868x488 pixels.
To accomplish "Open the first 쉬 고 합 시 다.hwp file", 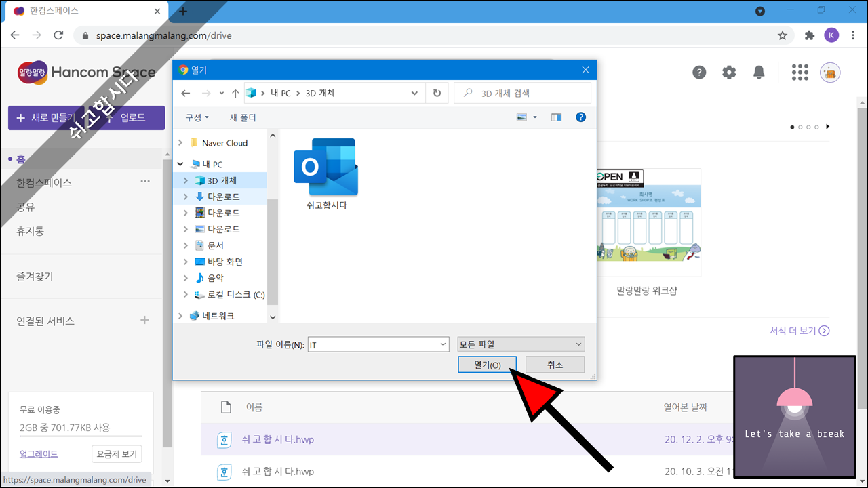I will [x=278, y=440].
